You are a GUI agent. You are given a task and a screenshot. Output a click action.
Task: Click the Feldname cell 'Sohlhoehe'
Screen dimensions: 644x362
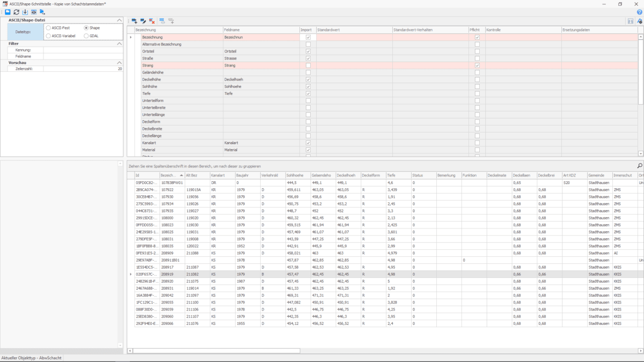click(x=261, y=86)
